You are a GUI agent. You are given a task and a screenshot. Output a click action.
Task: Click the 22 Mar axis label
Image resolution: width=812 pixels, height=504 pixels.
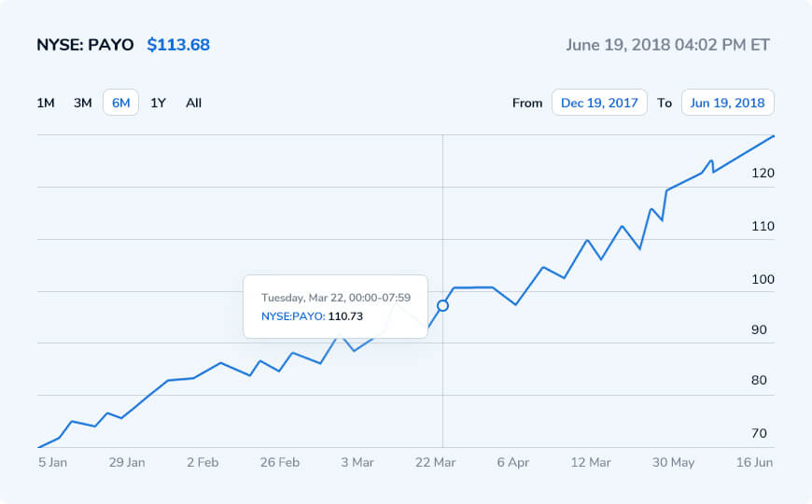(436, 462)
